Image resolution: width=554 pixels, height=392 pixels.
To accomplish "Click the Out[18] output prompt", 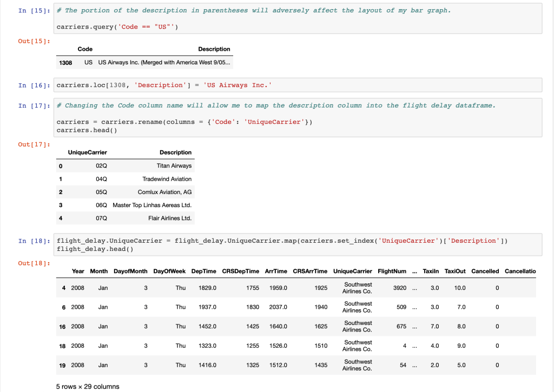I will pos(35,263).
